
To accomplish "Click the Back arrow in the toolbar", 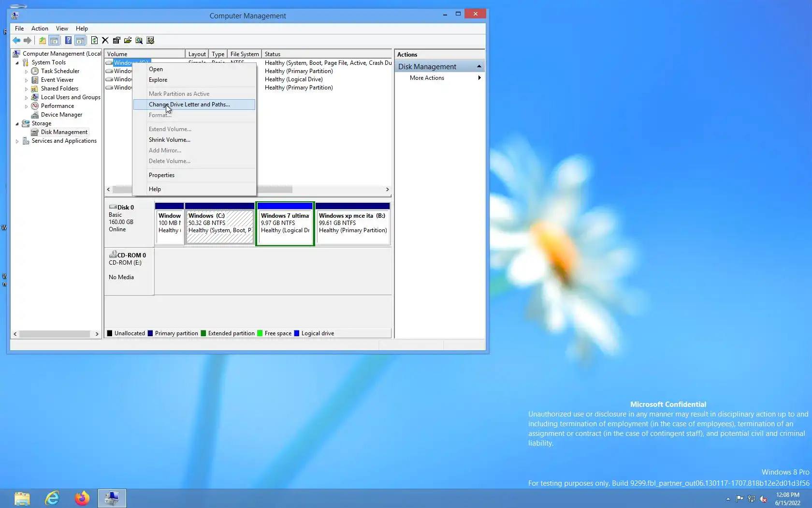I will point(16,41).
